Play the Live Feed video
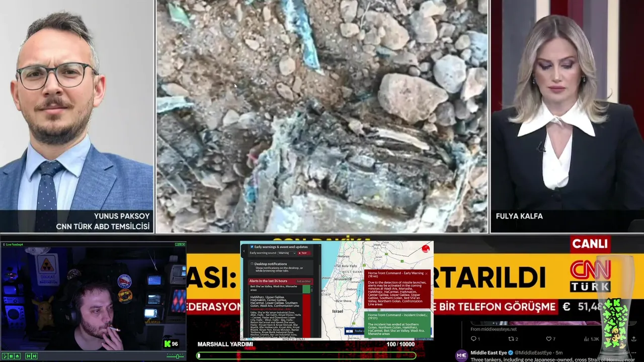 pos(5,356)
